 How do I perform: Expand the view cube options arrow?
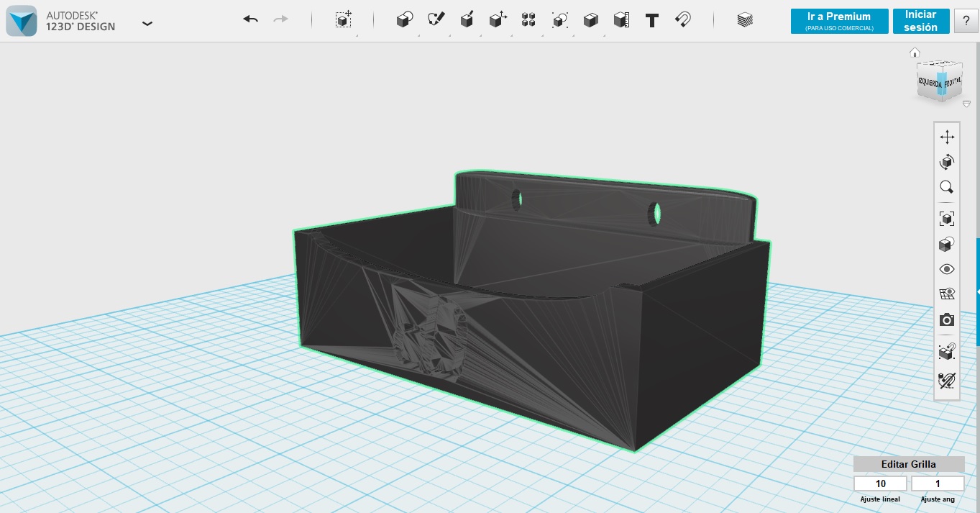click(966, 104)
